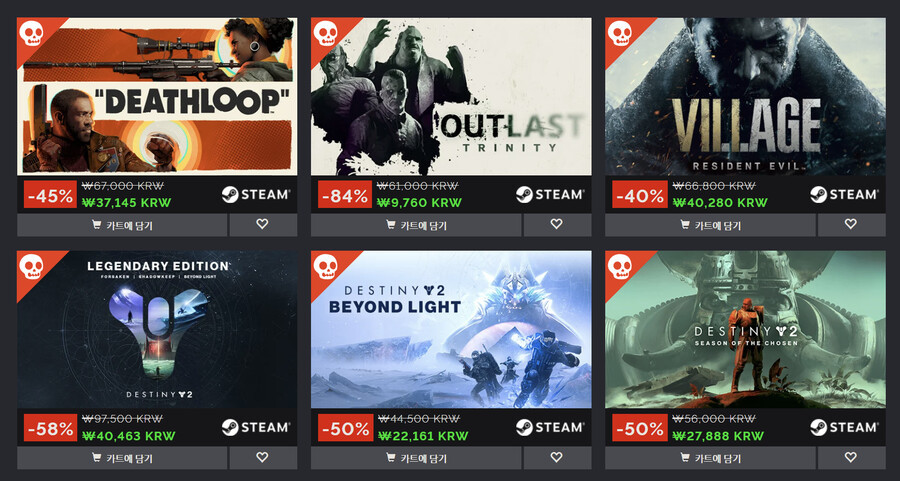
Task: Add Destiny 2 Legendary Edition to cart
Action: click(122, 458)
